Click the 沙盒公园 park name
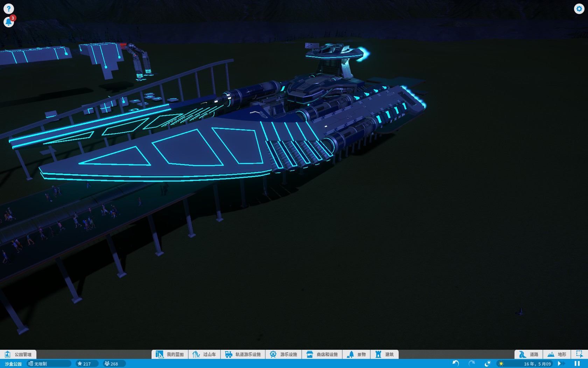588x368 pixels. [13, 364]
